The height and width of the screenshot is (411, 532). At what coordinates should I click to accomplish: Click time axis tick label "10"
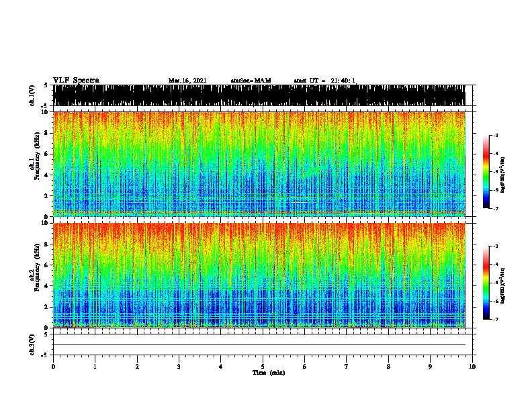click(x=472, y=367)
